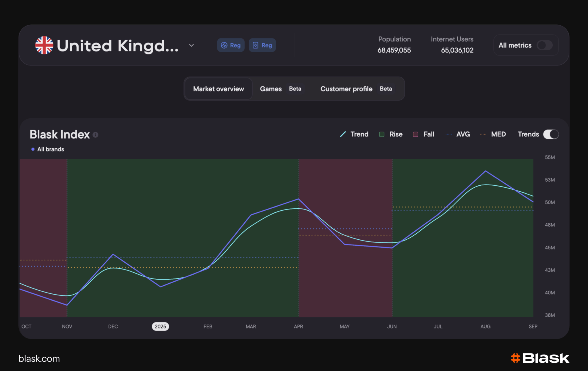Screen dimensions: 588x371
Task: Click the United Kingdom flag icon
Action: [44, 45]
